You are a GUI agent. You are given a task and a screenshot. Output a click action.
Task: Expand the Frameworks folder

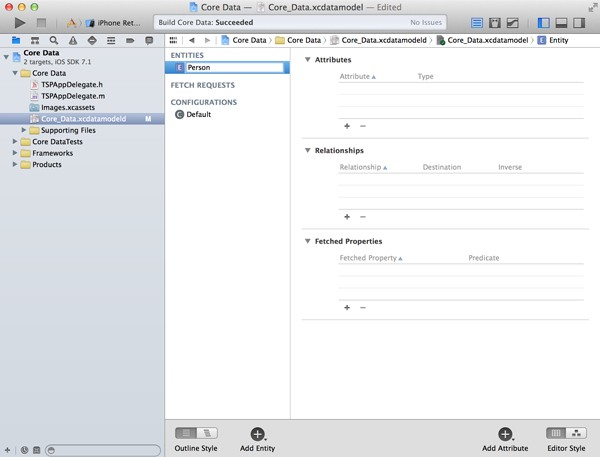pos(15,153)
